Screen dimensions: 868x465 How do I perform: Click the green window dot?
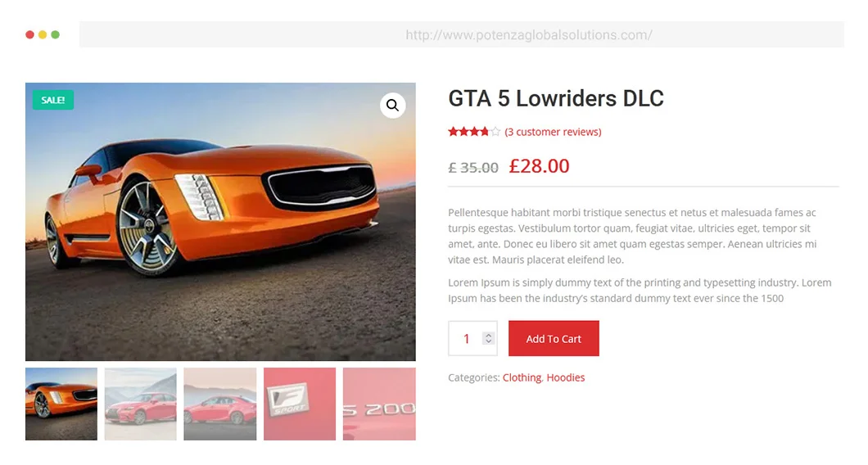[56, 35]
